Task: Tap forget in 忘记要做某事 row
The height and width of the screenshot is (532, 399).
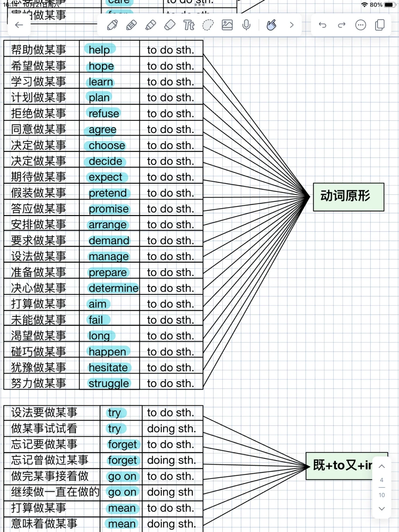Action: (122, 444)
